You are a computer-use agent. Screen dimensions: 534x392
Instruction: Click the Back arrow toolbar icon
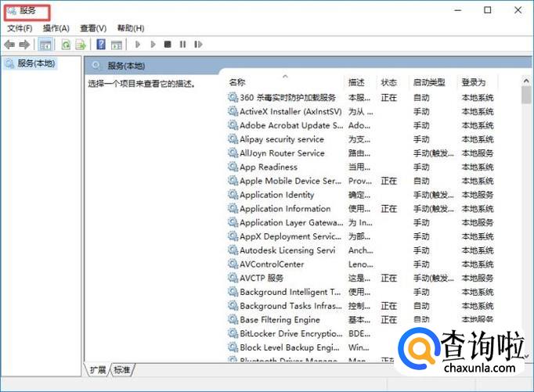coord(9,45)
